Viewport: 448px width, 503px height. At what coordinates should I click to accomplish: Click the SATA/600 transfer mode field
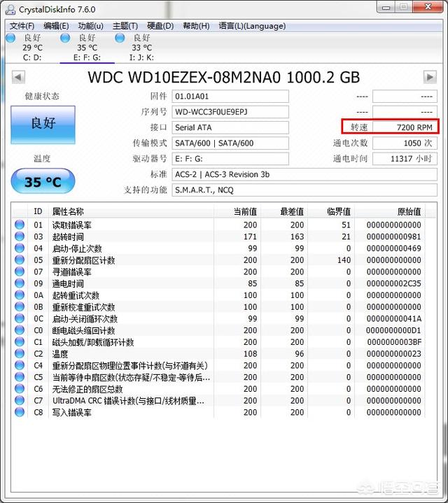coord(230,143)
